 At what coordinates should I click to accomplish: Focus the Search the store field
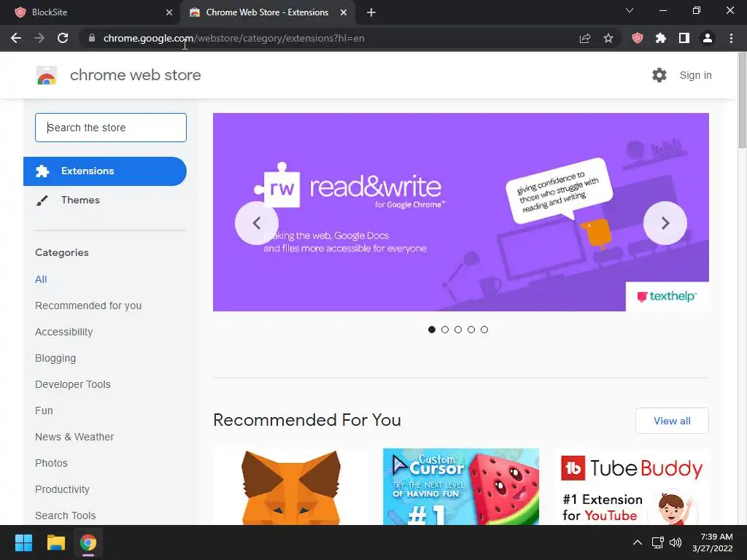(x=111, y=128)
